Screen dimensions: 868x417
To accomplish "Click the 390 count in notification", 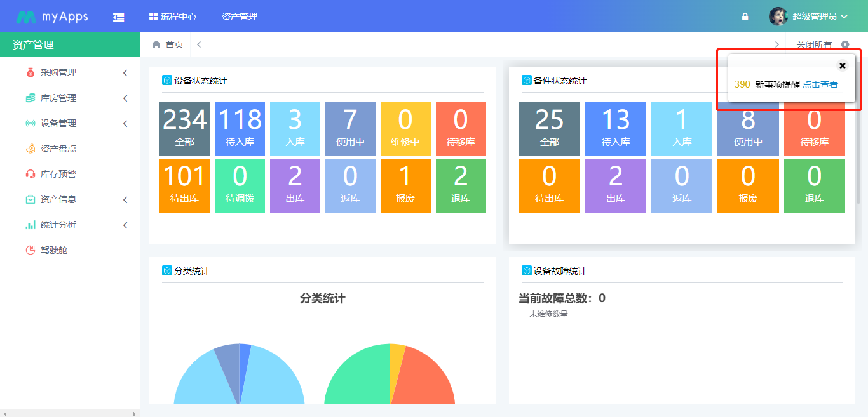I will (x=742, y=84).
